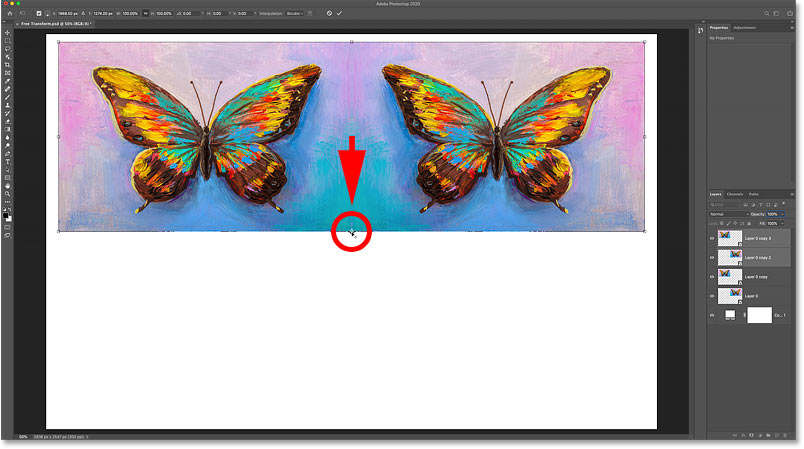Click the search icon at top right
Image resolution: width=804 pixels, height=449 pixels.
tap(766, 13)
